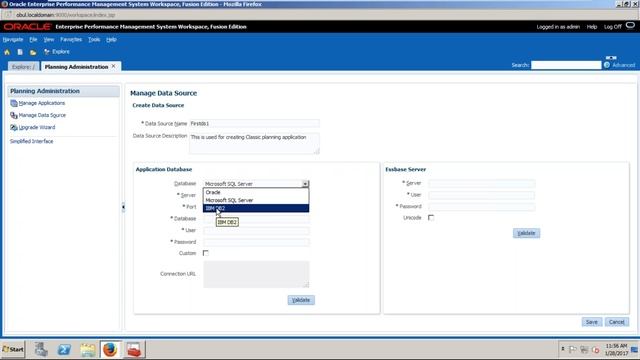640x360 pixels.
Task: Click the Explore toolbar button
Action: click(57, 52)
